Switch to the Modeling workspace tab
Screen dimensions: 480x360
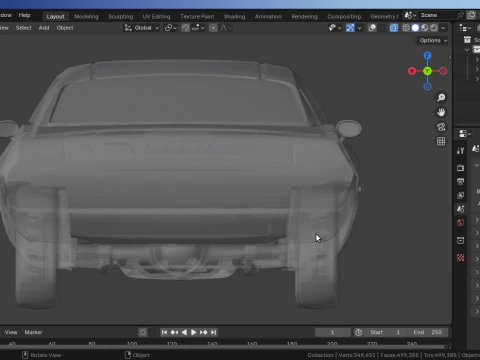(x=86, y=16)
